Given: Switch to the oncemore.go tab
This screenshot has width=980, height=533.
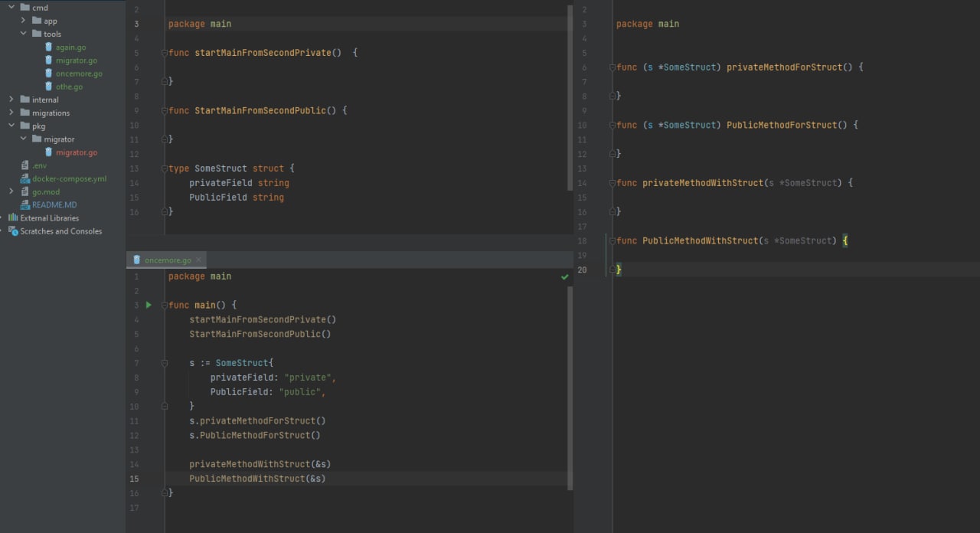Looking at the screenshot, I should (167, 260).
